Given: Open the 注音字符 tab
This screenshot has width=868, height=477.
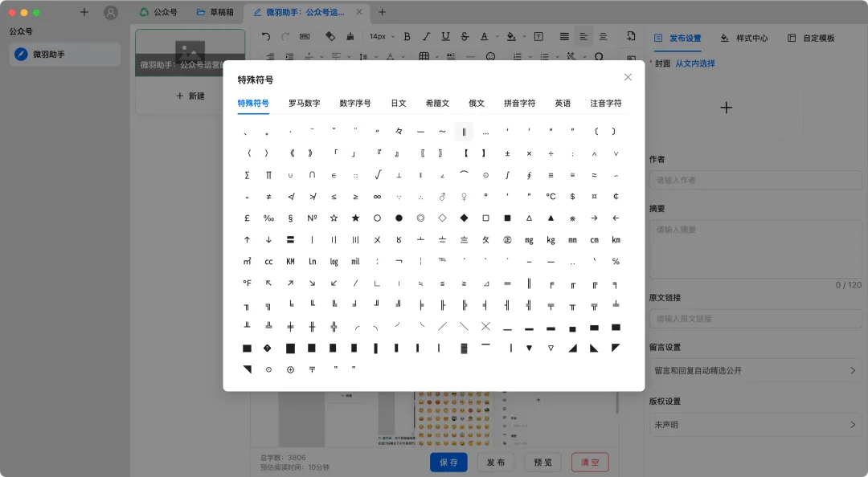Looking at the screenshot, I should [606, 103].
